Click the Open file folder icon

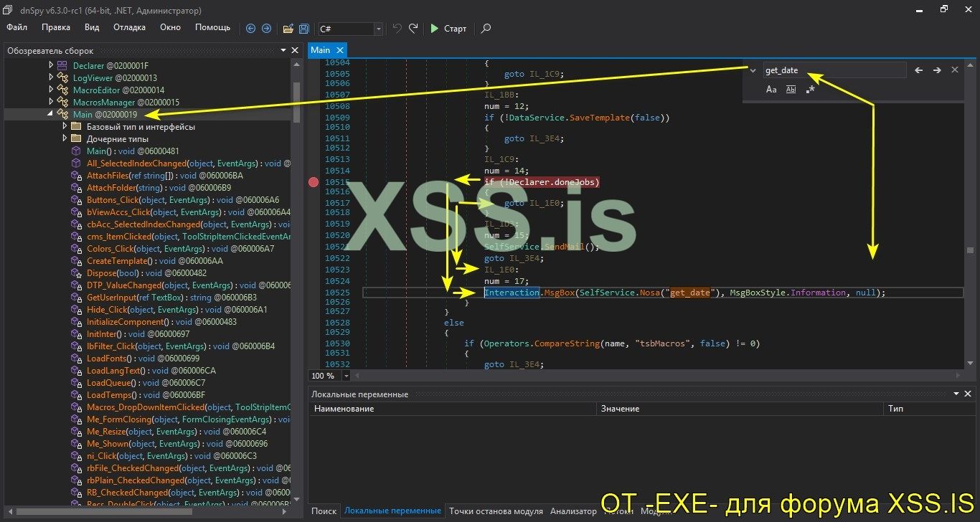288,29
